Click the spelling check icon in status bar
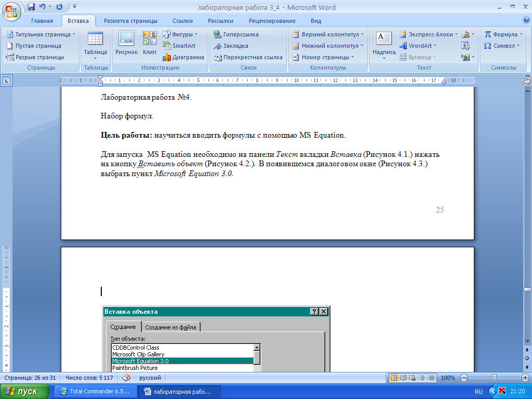The image size is (532, 399). click(127, 378)
